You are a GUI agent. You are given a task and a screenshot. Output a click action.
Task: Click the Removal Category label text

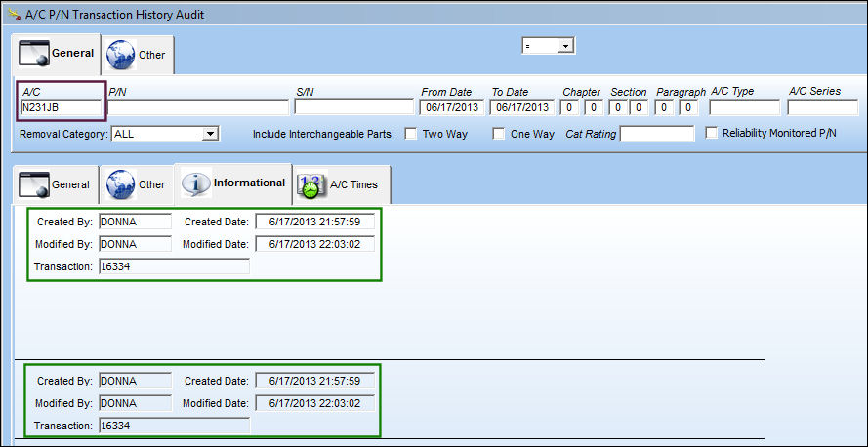63,134
